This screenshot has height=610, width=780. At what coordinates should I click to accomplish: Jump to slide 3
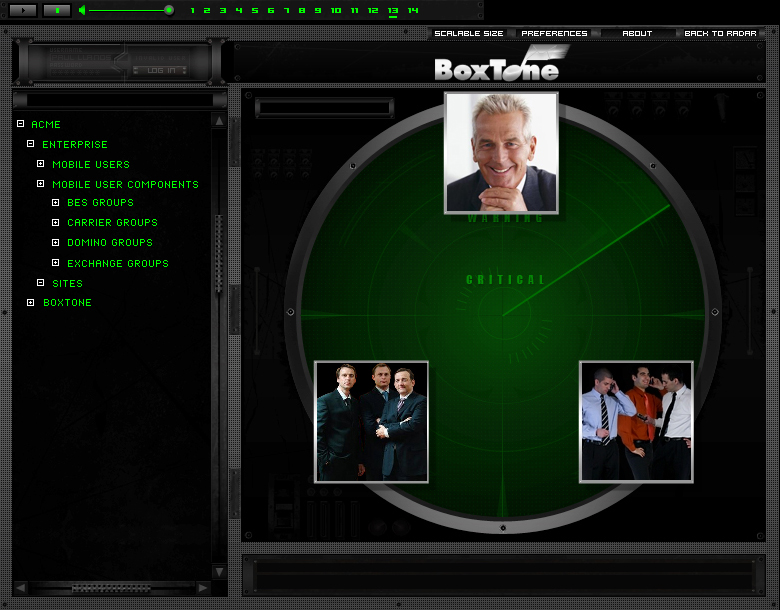(223, 10)
